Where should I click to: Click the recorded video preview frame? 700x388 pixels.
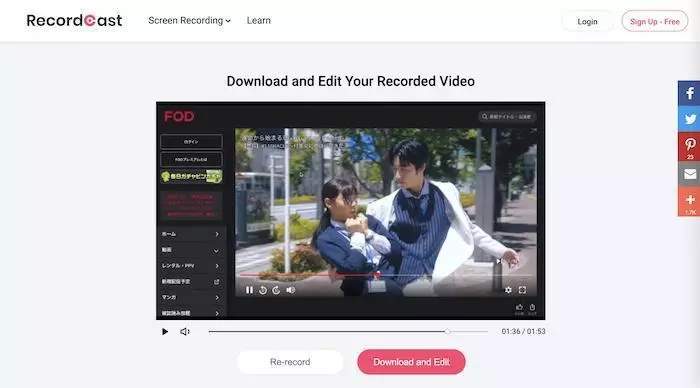coord(350,210)
